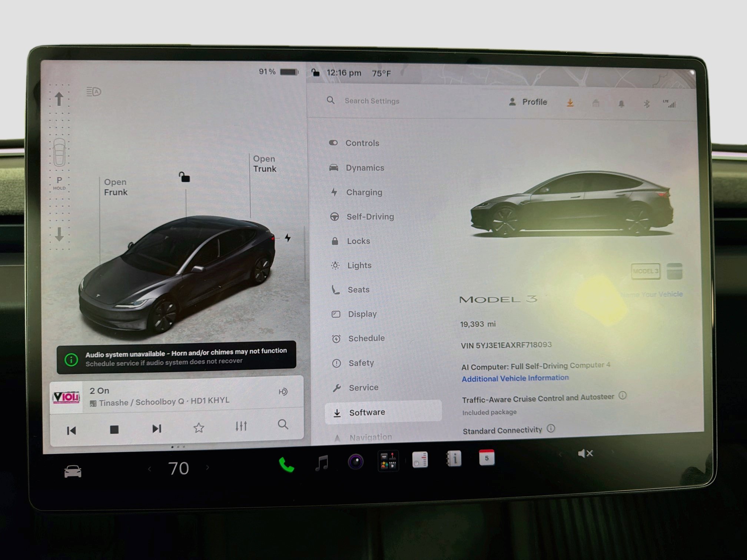Tap Open Frunk
The width and height of the screenshot is (747, 560).
pyautogui.click(x=116, y=187)
